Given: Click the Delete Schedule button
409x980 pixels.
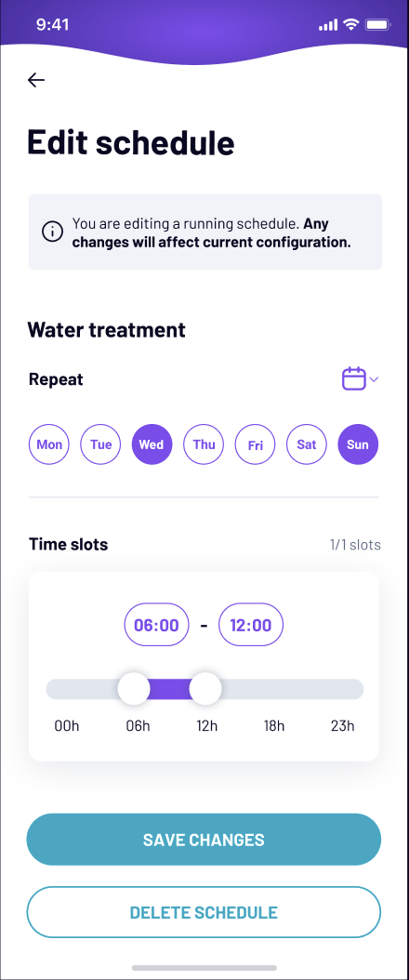Looking at the screenshot, I should (x=204, y=912).
